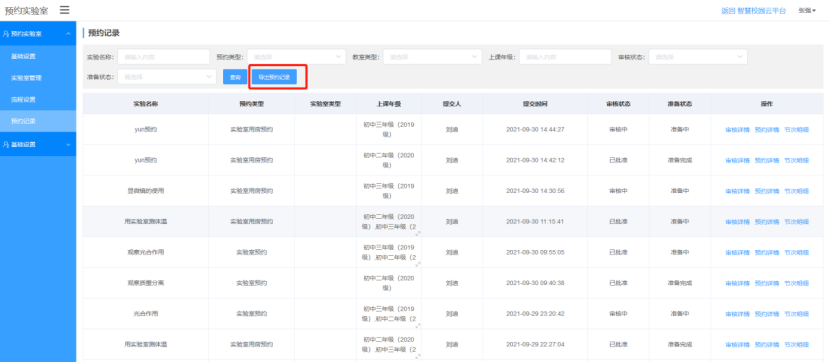Screen dimensions: 830x363
Task: Focus the 实验名称 text input
Action: point(164,57)
